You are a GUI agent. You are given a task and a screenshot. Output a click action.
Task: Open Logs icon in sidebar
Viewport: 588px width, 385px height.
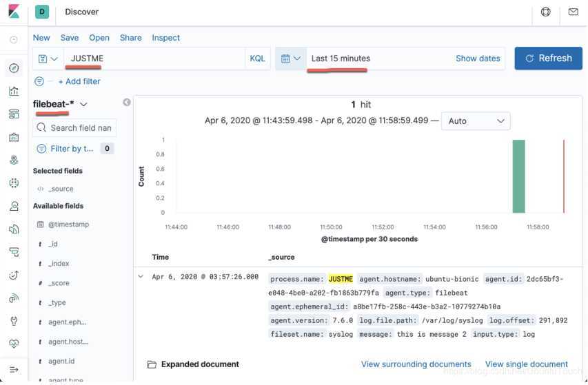(x=14, y=229)
